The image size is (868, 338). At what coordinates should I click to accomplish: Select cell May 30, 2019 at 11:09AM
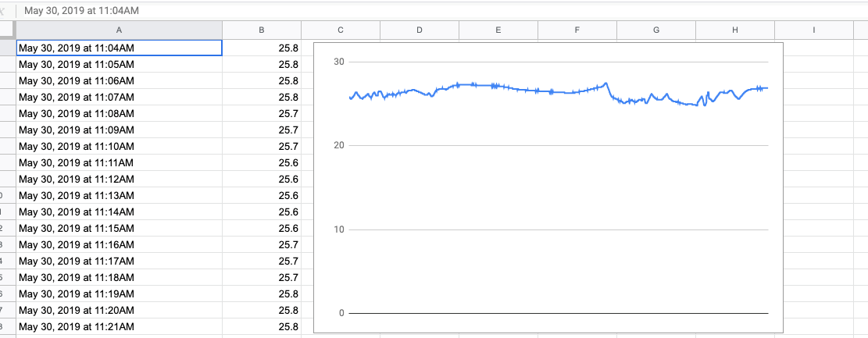[119, 130]
